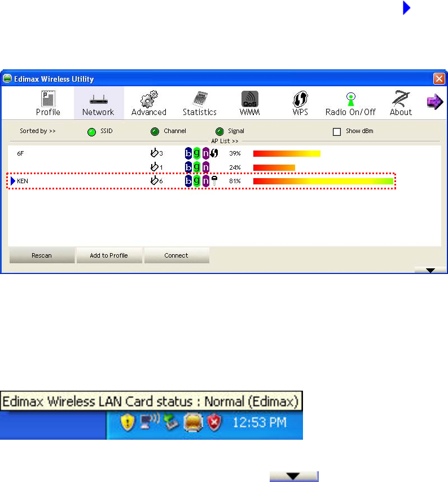Click the 24% signal value
This screenshot has height=482, width=448.
235,167
